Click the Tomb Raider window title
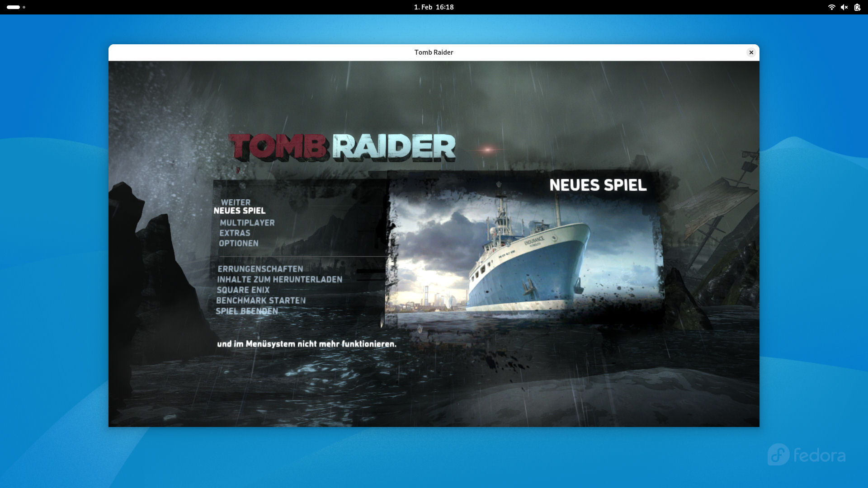 434,52
